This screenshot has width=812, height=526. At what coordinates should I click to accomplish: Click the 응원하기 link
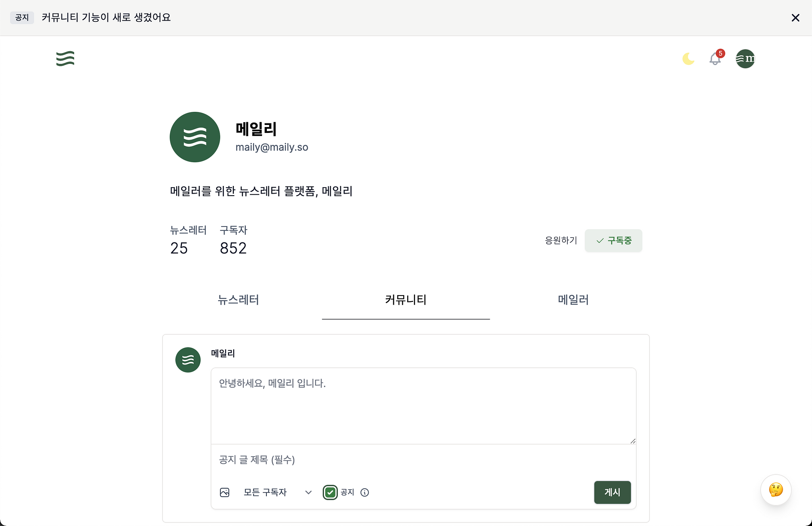(561, 240)
